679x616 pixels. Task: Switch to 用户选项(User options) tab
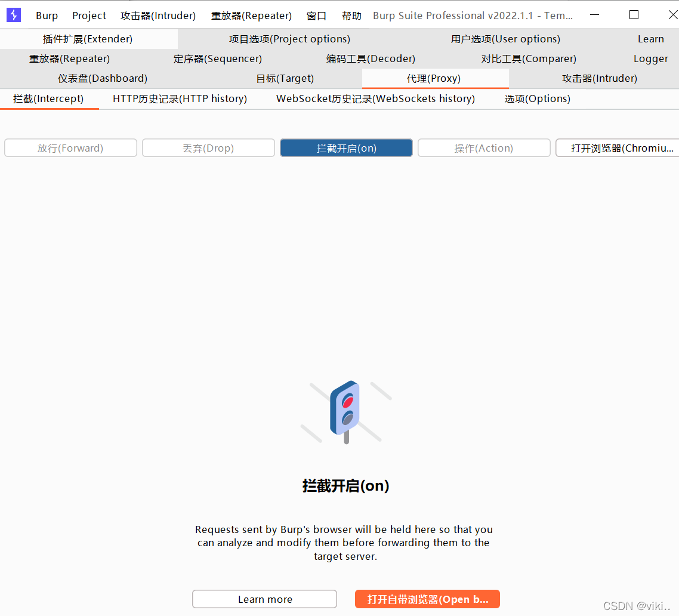[x=505, y=39]
